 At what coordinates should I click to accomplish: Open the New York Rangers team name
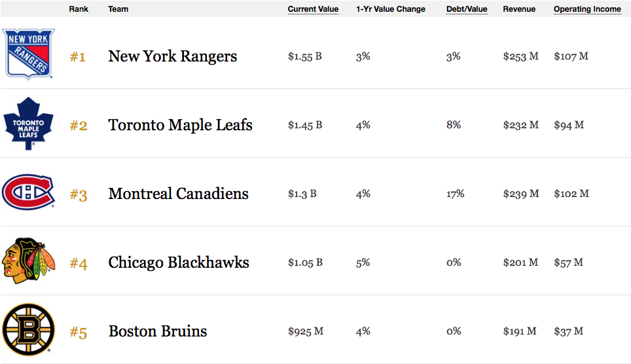coord(173,56)
